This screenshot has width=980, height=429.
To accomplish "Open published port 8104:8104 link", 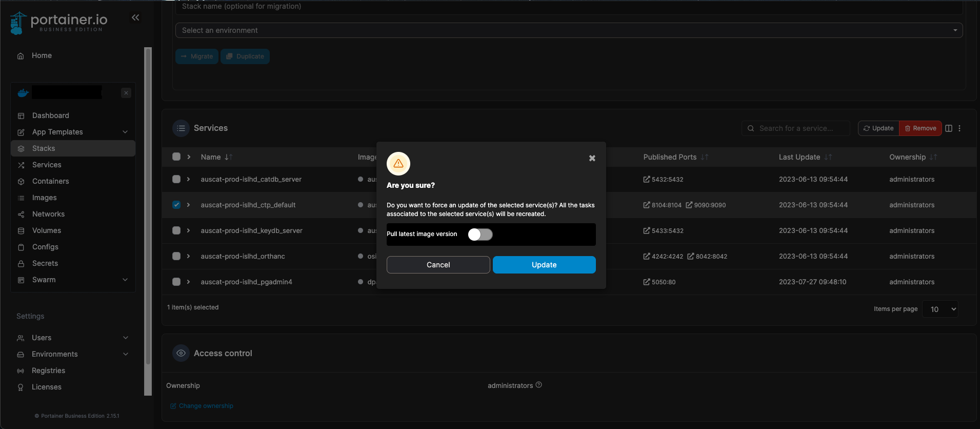I will pyautogui.click(x=663, y=205).
